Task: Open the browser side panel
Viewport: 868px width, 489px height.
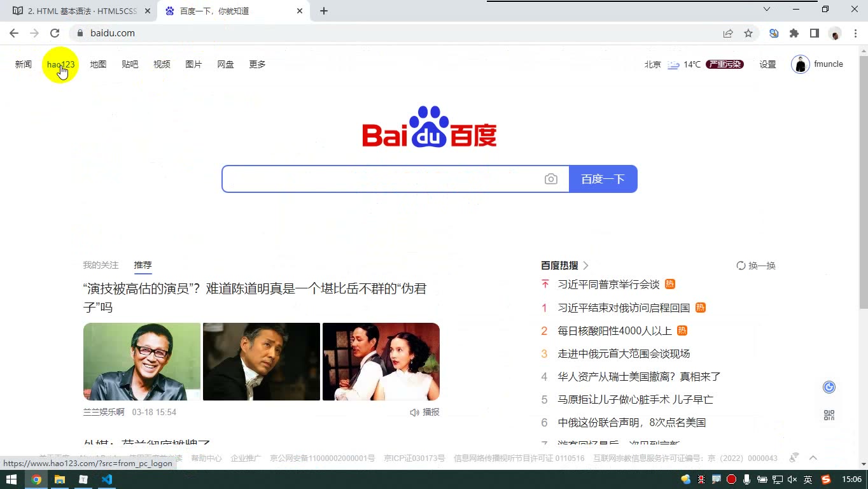Action: pos(815,33)
